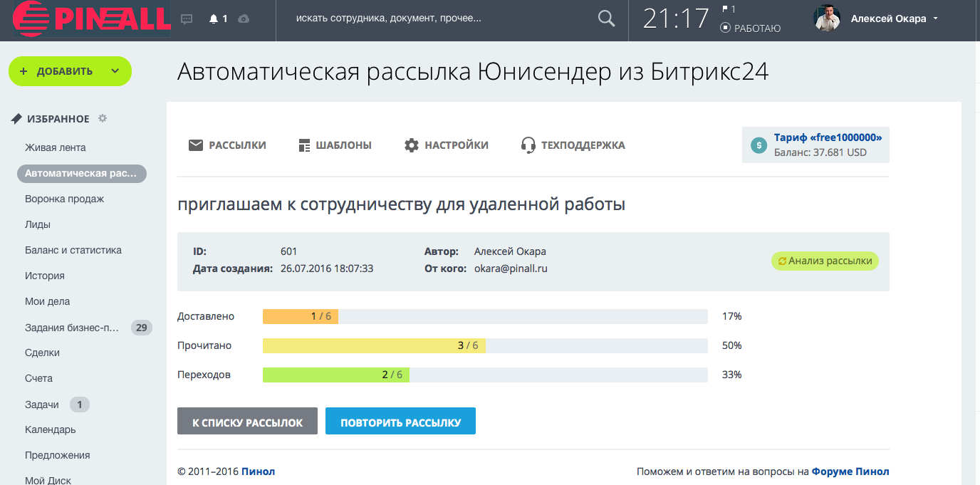The width and height of the screenshot is (980, 485).
Task: Click the headset icon beside Техподдержка
Action: pos(528,145)
